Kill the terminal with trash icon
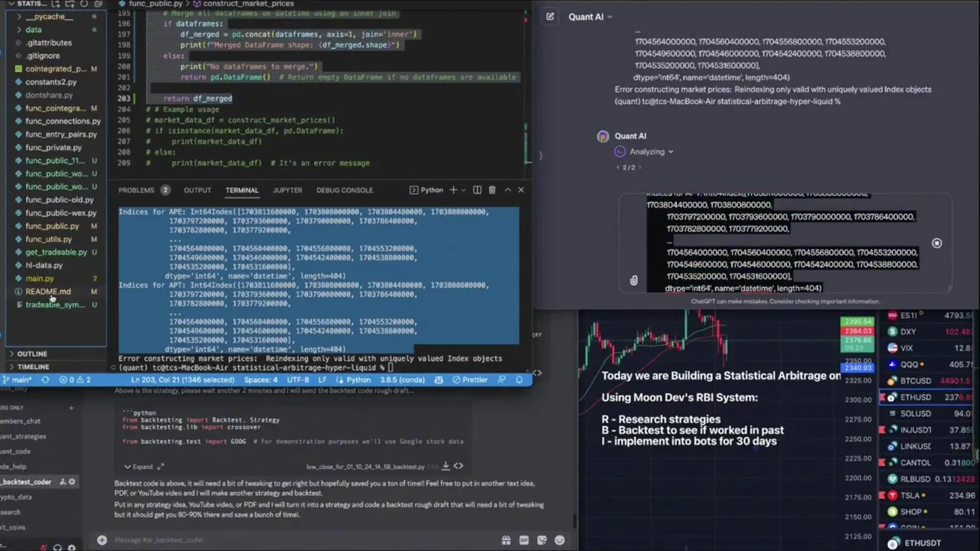980x551 pixels. 492,190
